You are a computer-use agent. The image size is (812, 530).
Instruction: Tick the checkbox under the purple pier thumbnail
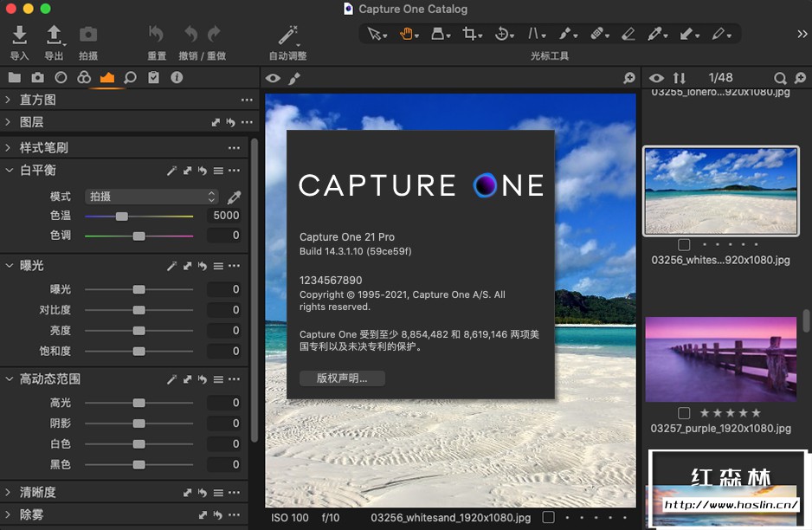click(x=685, y=413)
